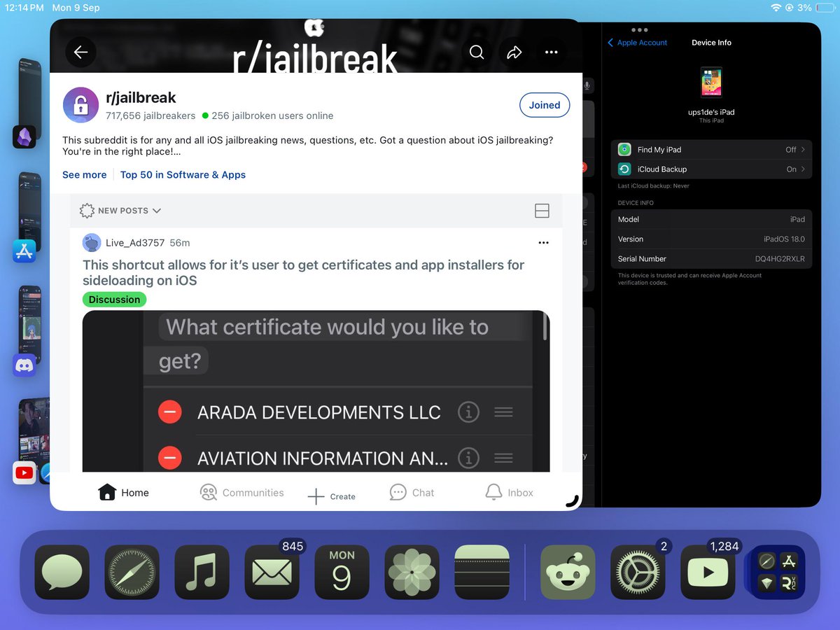Select the App Store icon in Stage Manager strip
Screen dimensions: 840x630
24,251
